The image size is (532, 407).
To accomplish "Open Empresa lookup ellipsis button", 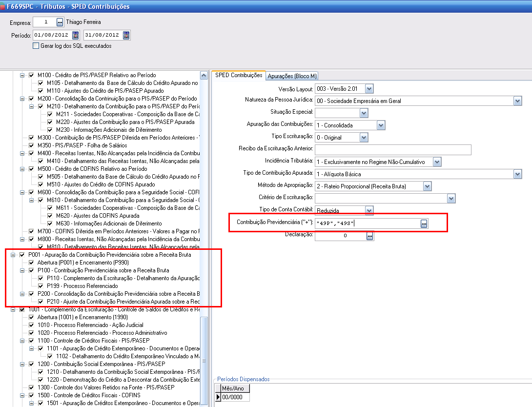I will (x=60, y=22).
